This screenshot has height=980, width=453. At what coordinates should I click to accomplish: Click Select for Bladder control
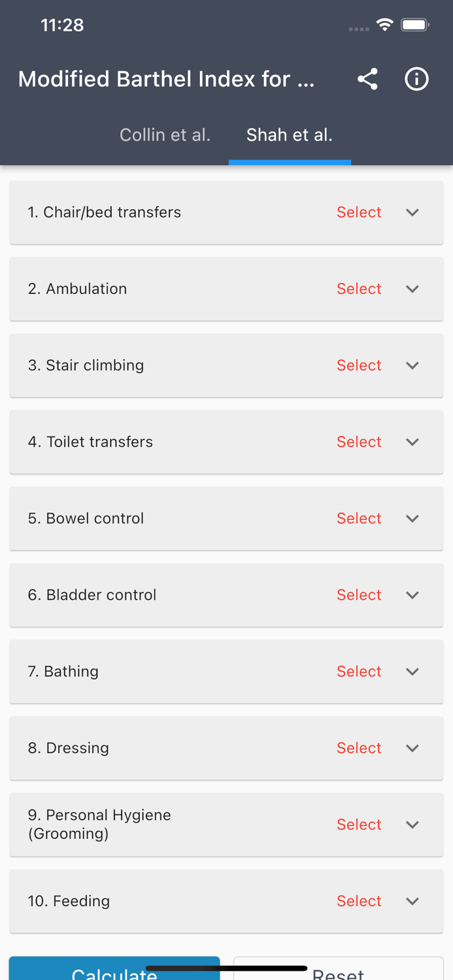point(359,595)
